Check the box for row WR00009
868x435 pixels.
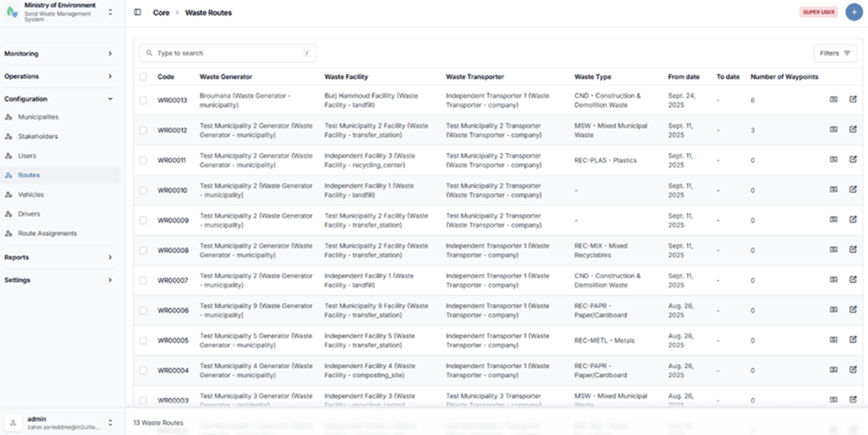tap(143, 220)
